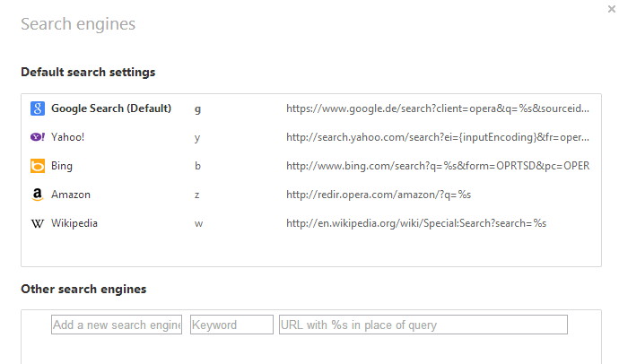Click the Bing logo icon
The image size is (619, 364).
38,166
